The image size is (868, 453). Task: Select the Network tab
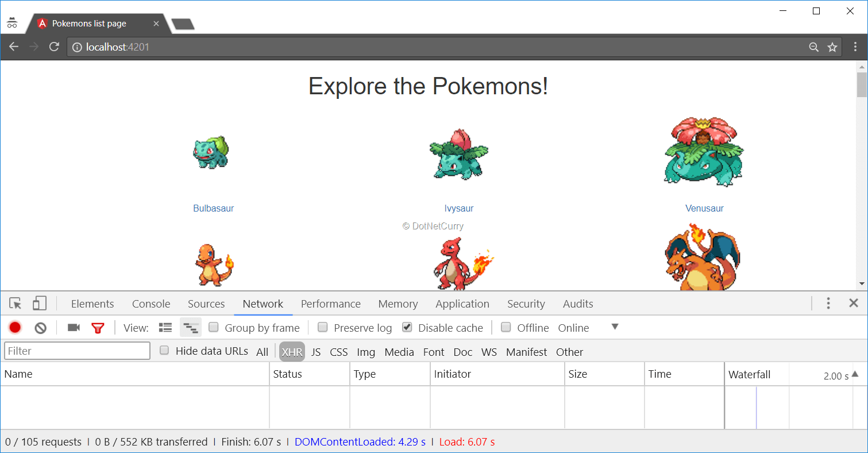pos(263,304)
